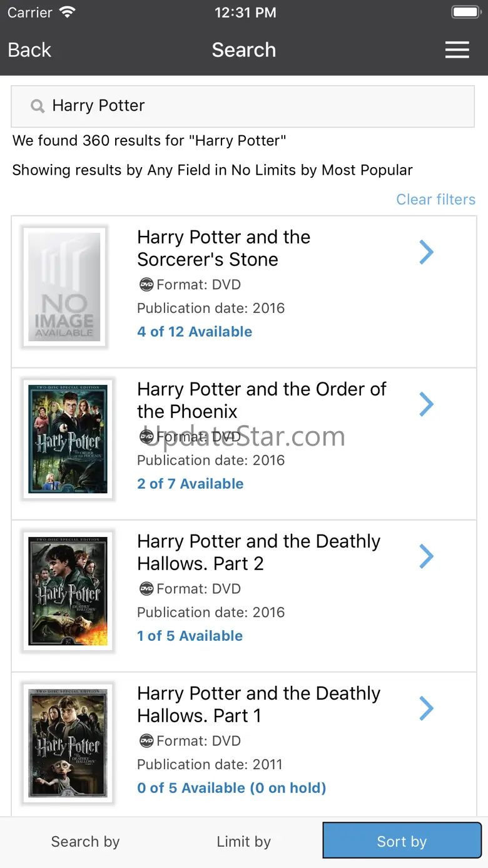
Task: Open the Limit by tab
Action: click(244, 842)
